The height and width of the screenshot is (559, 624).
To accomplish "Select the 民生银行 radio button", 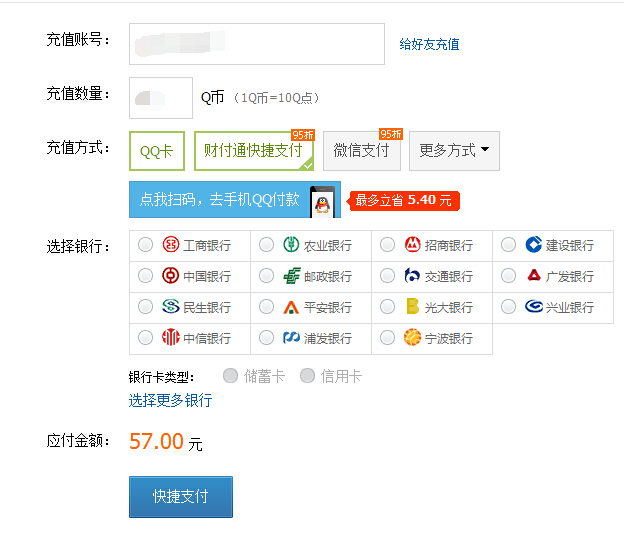I will [x=145, y=306].
